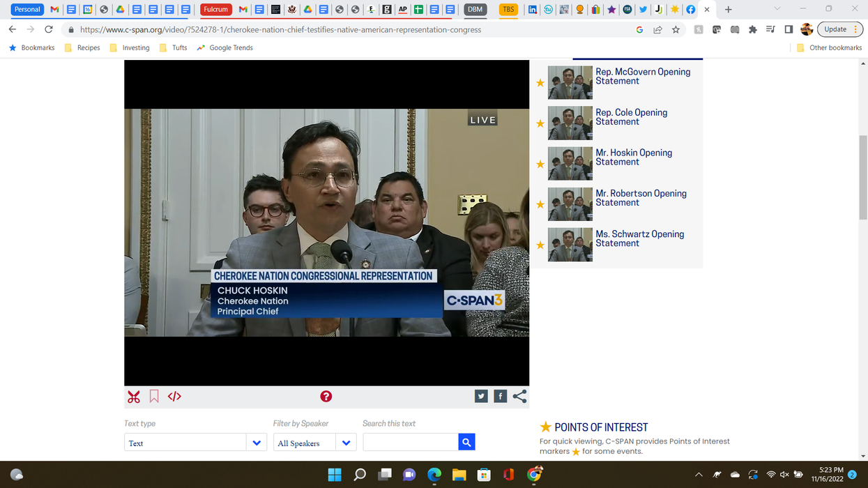Share video on Facebook icon
868x488 pixels.
click(500, 396)
